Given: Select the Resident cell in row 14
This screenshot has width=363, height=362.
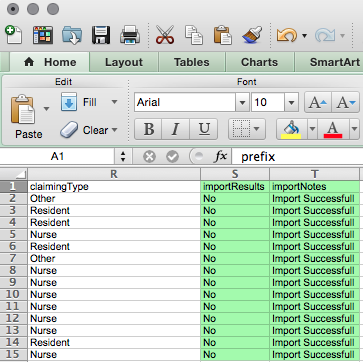Looking at the screenshot, I should pyautogui.click(x=114, y=343).
